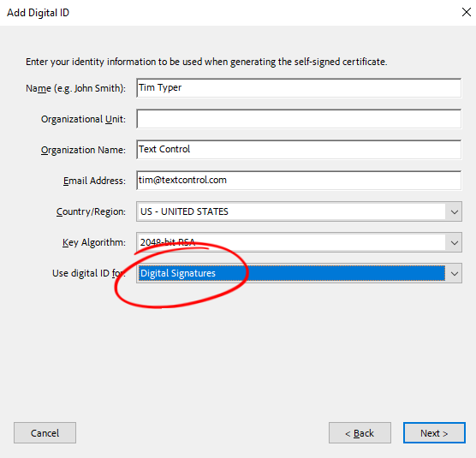Proceed with the Next button
The image size is (476, 458).
pyautogui.click(x=434, y=433)
